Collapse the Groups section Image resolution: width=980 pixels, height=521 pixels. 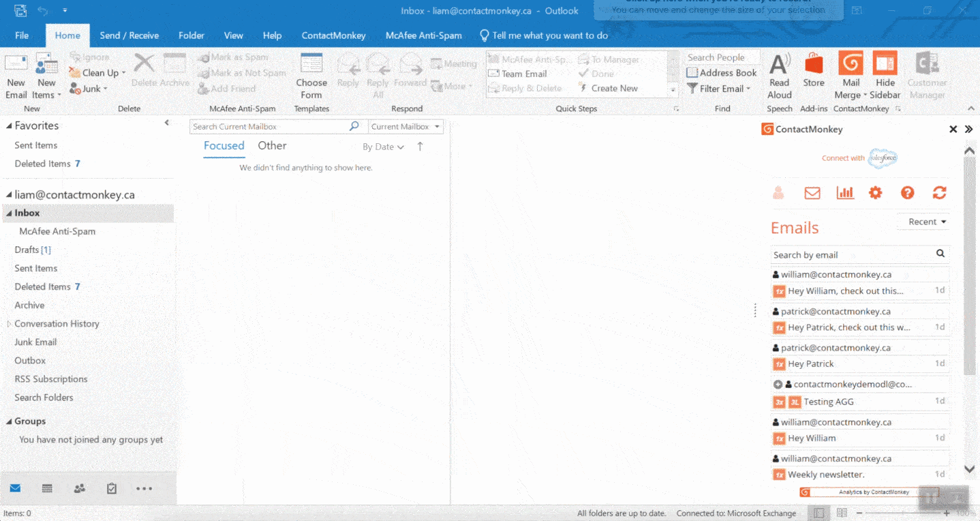tap(9, 421)
